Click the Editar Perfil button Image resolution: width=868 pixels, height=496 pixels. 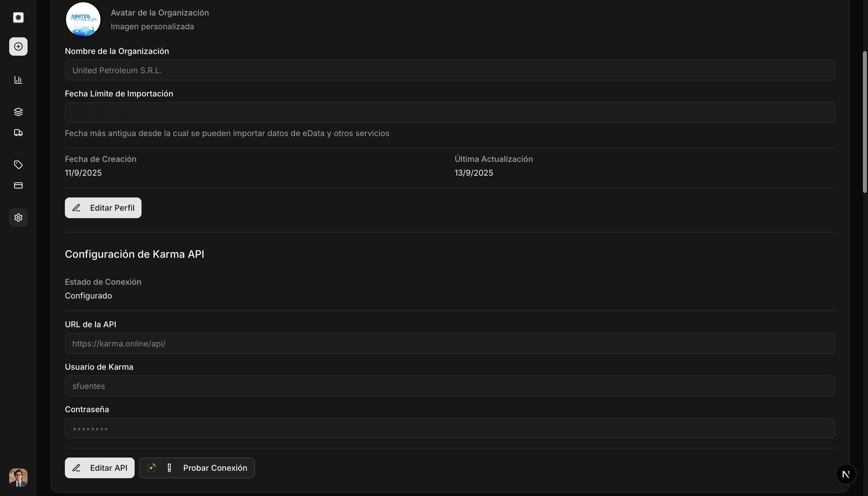click(103, 208)
